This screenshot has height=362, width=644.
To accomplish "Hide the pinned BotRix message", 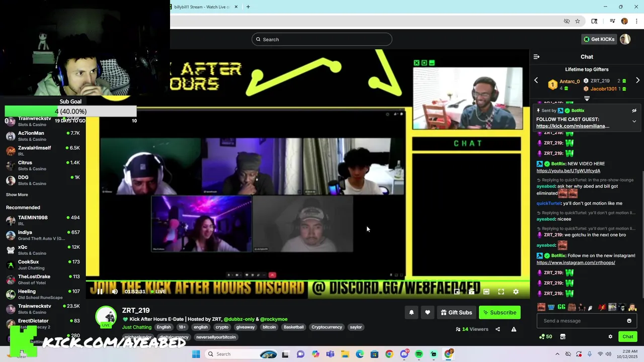I will pyautogui.click(x=634, y=111).
